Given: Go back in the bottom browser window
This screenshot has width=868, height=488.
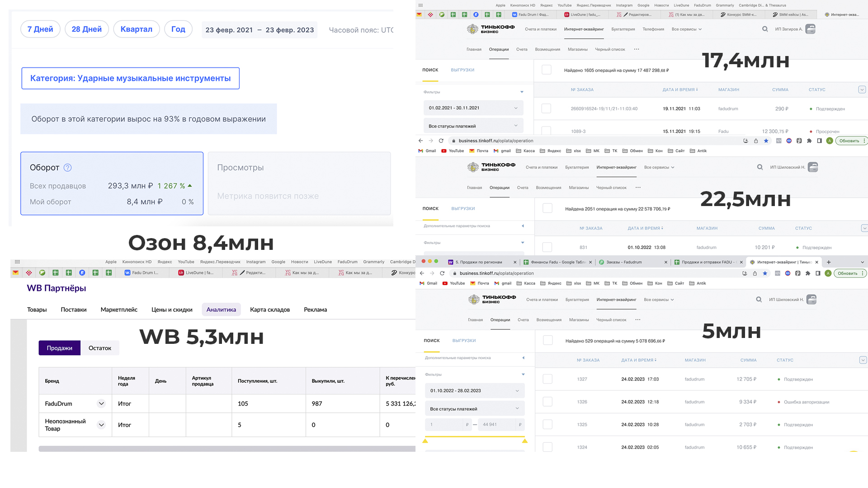Looking at the screenshot, I should 422,273.
